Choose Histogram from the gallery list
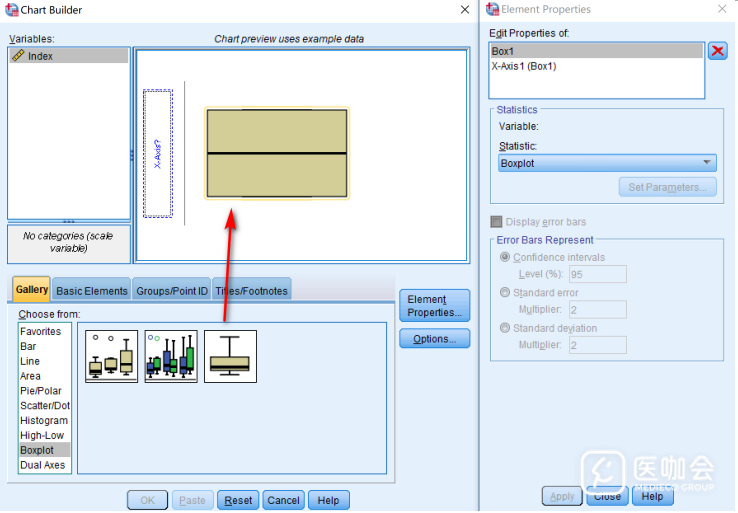 click(x=44, y=421)
